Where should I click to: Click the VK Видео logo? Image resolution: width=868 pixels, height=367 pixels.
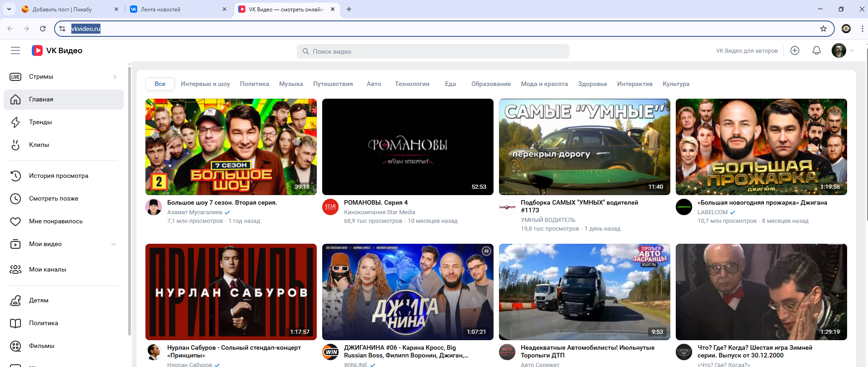click(x=57, y=50)
